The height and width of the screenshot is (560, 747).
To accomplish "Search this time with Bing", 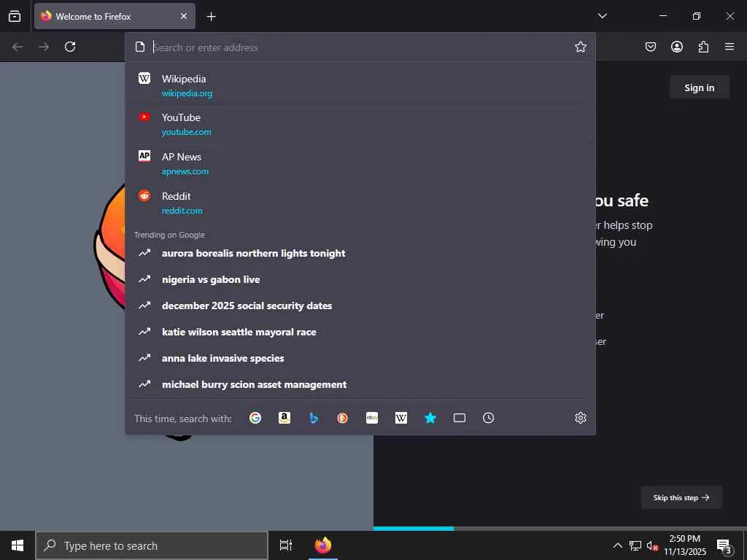I will (314, 418).
